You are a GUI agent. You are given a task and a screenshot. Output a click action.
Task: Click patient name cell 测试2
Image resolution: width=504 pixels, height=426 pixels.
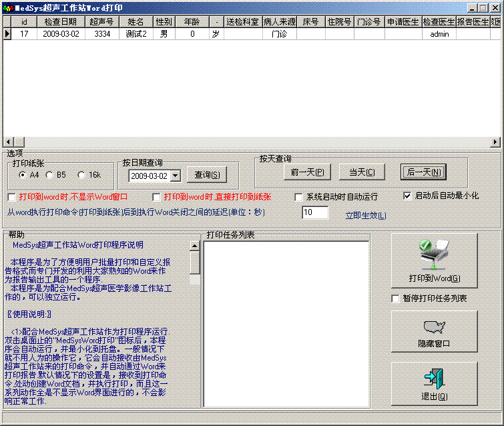click(x=136, y=34)
